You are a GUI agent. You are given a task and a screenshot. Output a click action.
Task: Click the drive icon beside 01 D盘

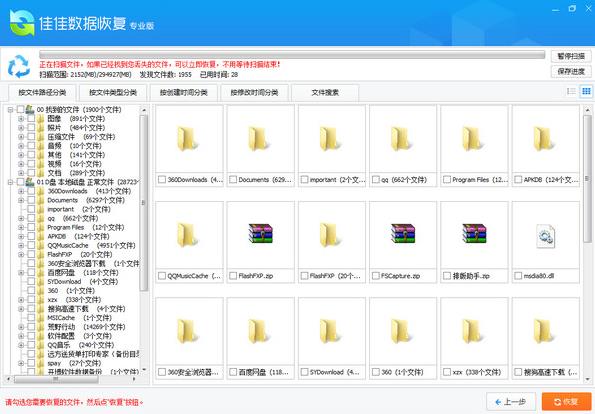[30, 182]
